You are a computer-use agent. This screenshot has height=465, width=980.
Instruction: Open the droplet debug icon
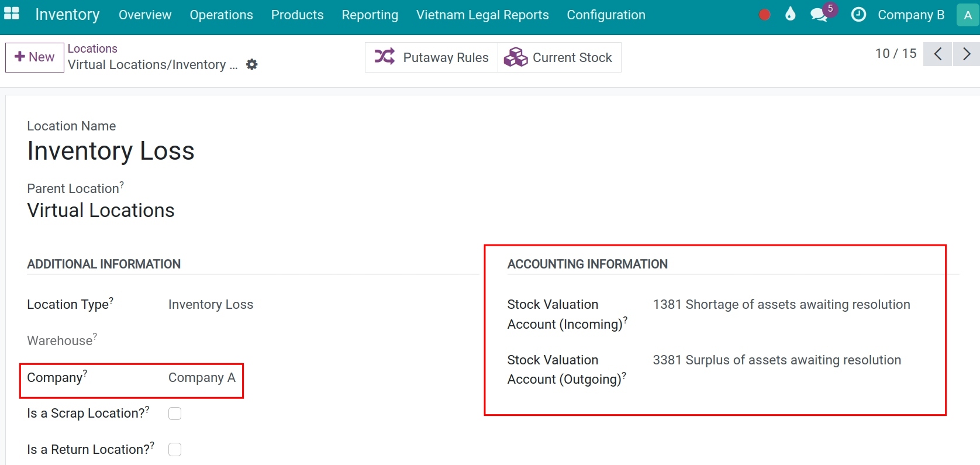pyautogui.click(x=791, y=14)
